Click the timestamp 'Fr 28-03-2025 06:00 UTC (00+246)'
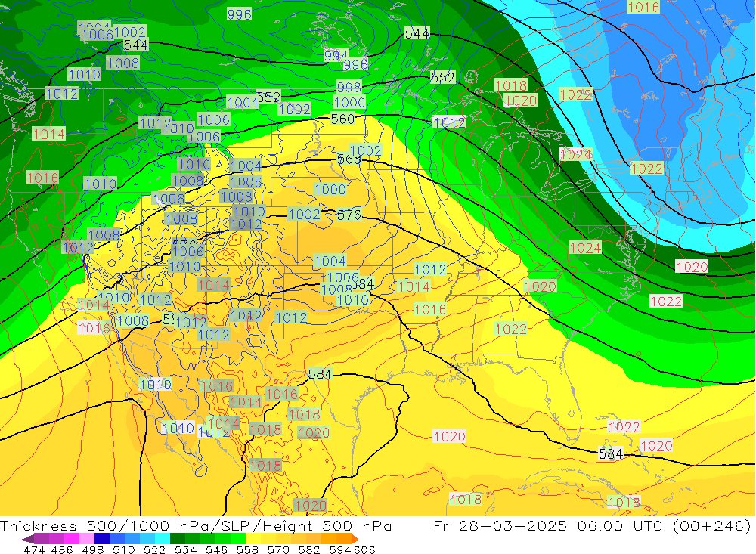The height and width of the screenshot is (554, 756). (592, 525)
